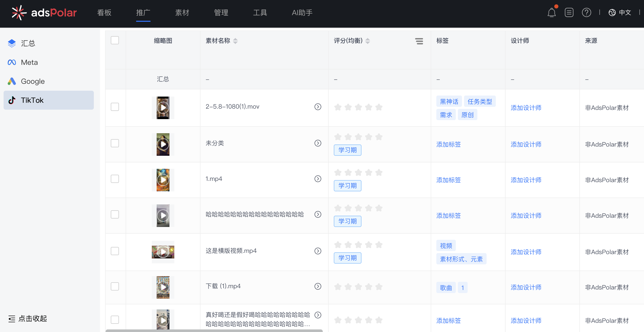This screenshot has width=644, height=332.
Task: Open the AI助手 top menu
Action: click(x=302, y=13)
